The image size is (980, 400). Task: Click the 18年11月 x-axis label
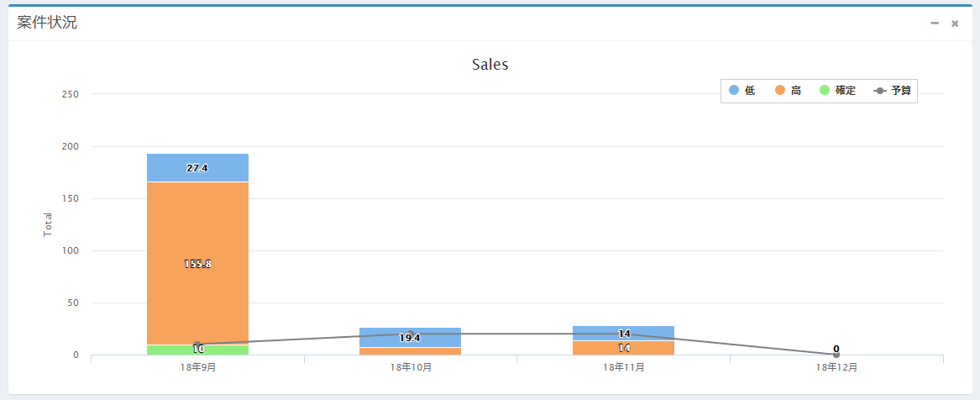click(623, 367)
